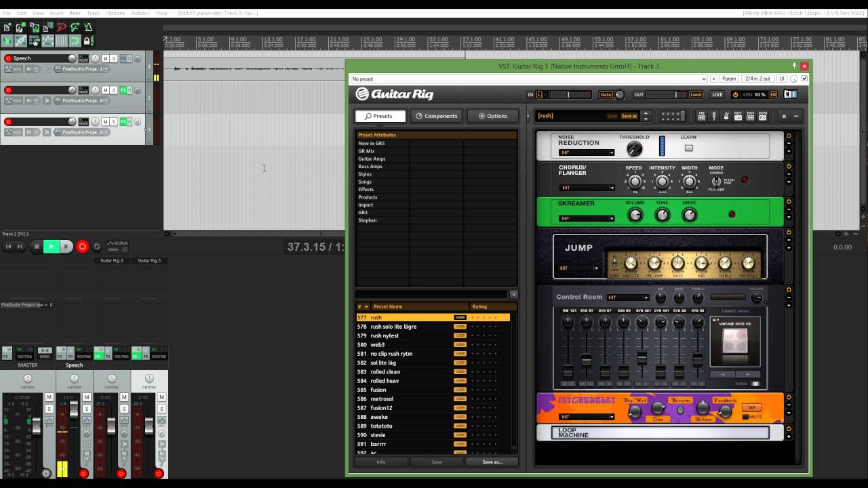Solo the Speech track in track panel

click(113, 58)
